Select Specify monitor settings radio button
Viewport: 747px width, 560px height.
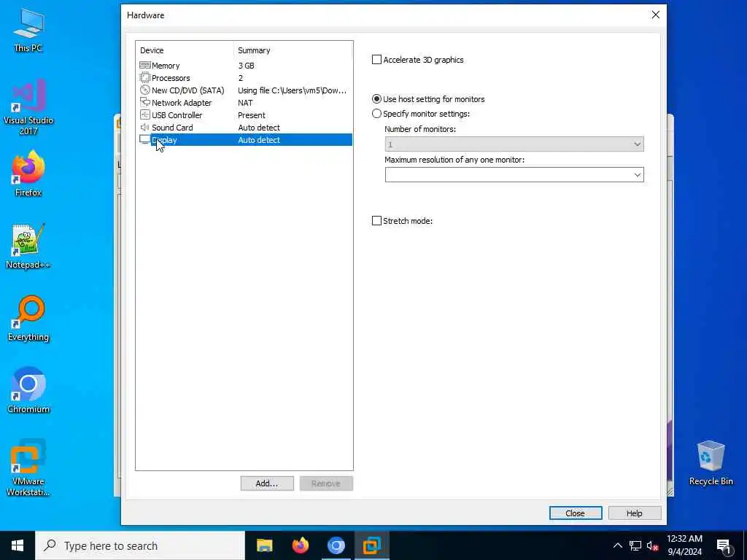pos(376,113)
